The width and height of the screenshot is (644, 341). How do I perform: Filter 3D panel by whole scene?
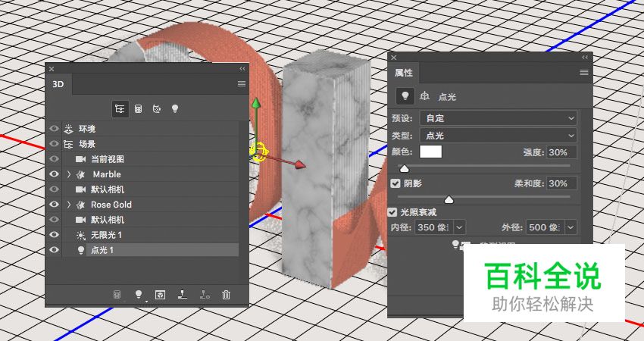click(120, 108)
